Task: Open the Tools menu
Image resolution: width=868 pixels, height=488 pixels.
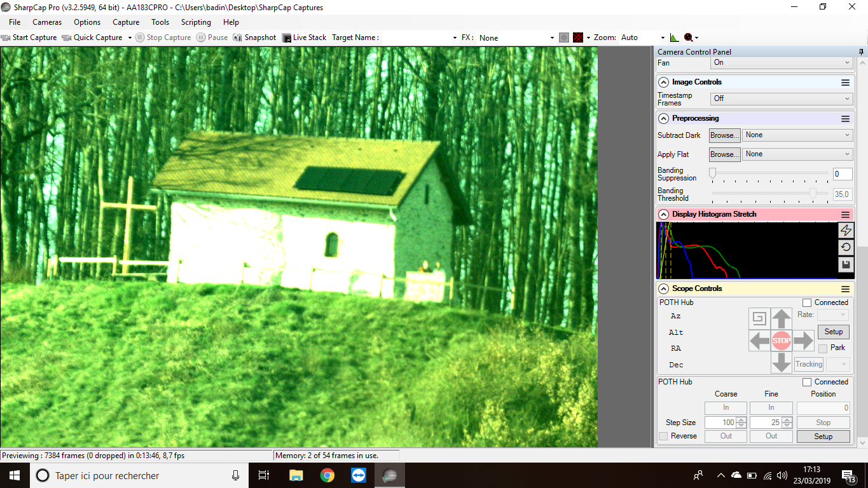Action: point(160,22)
